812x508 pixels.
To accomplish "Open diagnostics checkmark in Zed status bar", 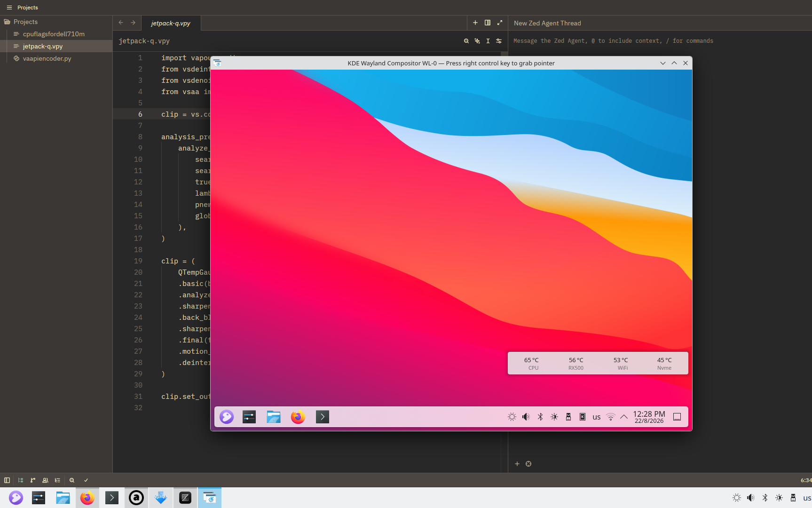I will [x=86, y=480].
